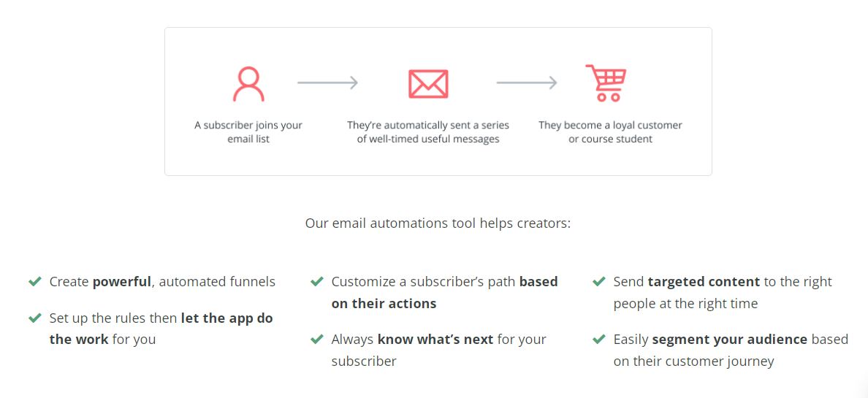The width and height of the screenshot is (868, 398).
Task: Click the arrow pointing to shopping cart
Action: 527,83
